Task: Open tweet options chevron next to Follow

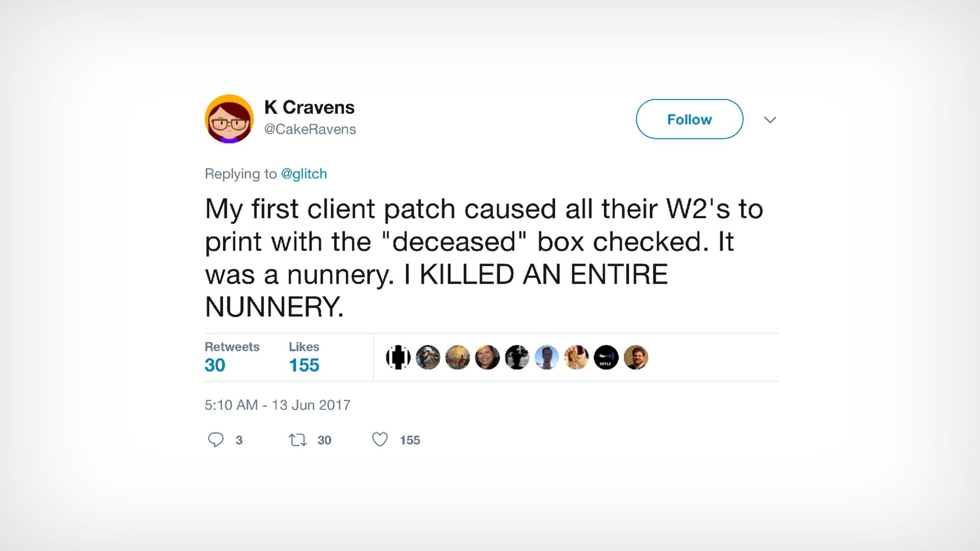Action: click(770, 120)
